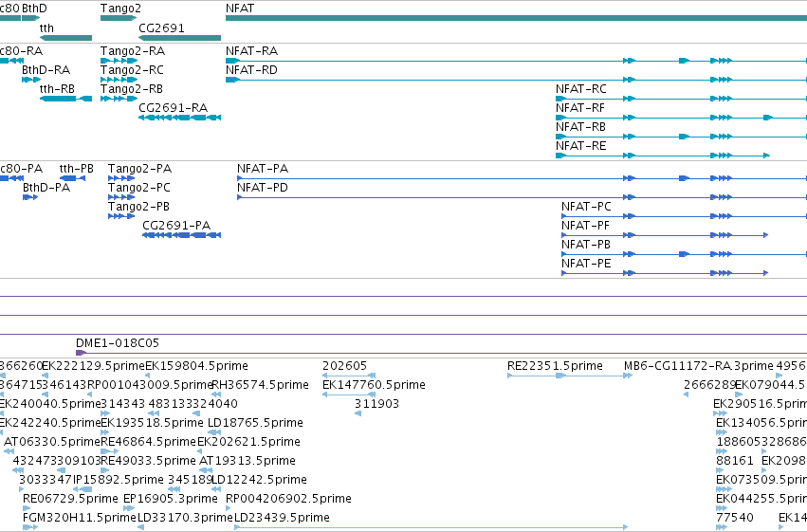Select transcript label NFAT-RE
The image size is (807, 532).
pyautogui.click(x=581, y=146)
